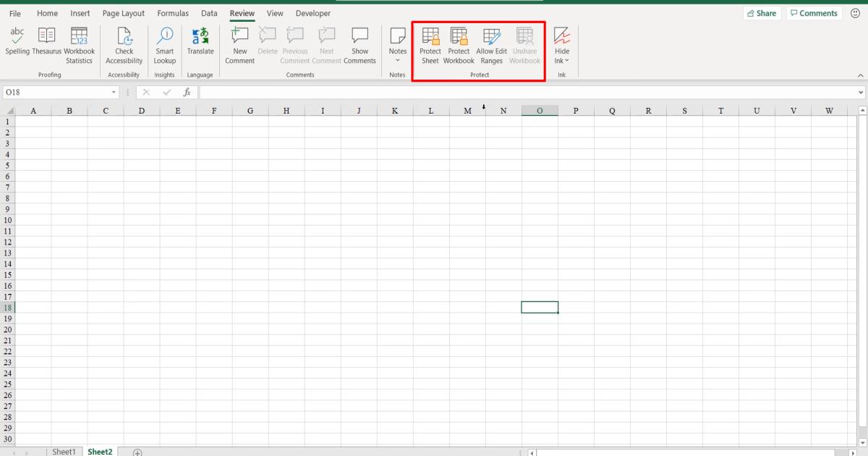This screenshot has height=456, width=868.
Task: Open the Comments pane button
Action: [x=813, y=12]
